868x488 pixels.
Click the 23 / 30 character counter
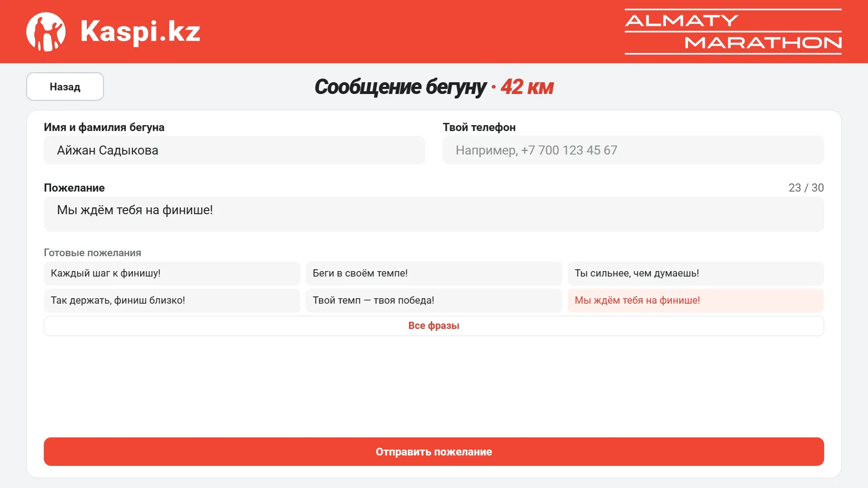click(806, 188)
